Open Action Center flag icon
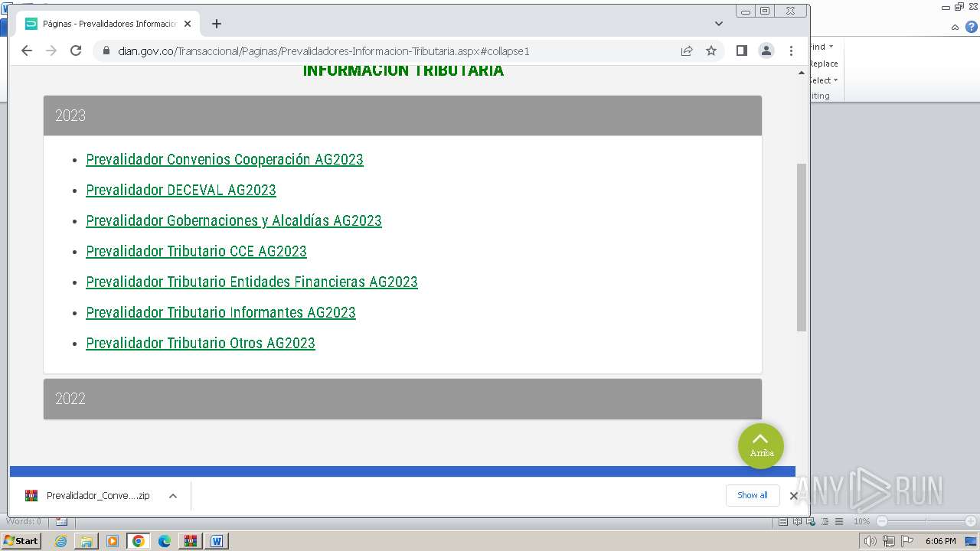Screen dimensions: 980x551 click(906, 541)
